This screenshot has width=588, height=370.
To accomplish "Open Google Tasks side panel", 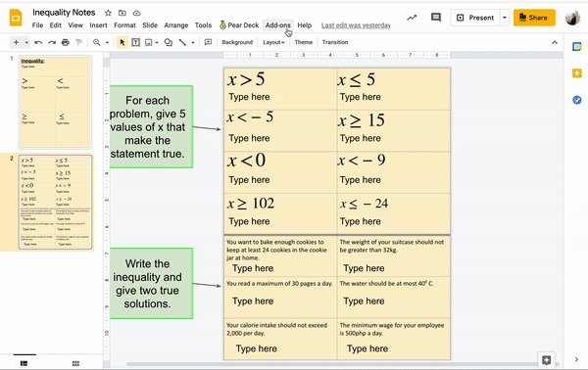I will click(577, 100).
